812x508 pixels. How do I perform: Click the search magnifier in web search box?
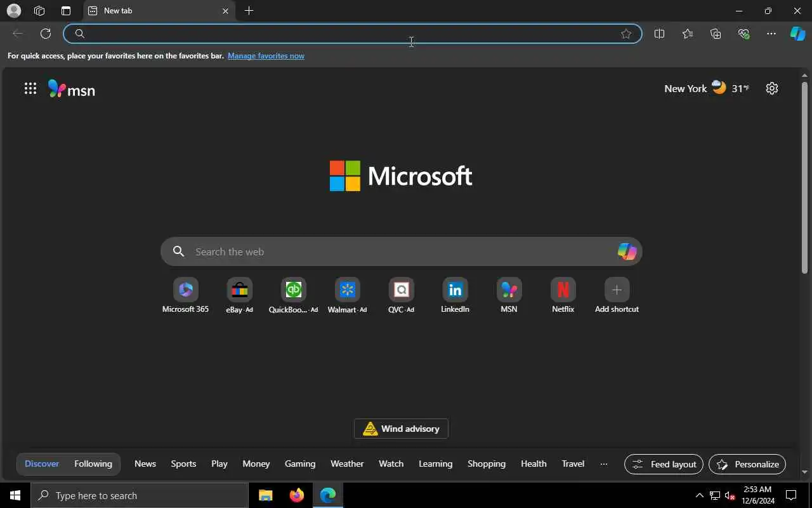(179, 251)
